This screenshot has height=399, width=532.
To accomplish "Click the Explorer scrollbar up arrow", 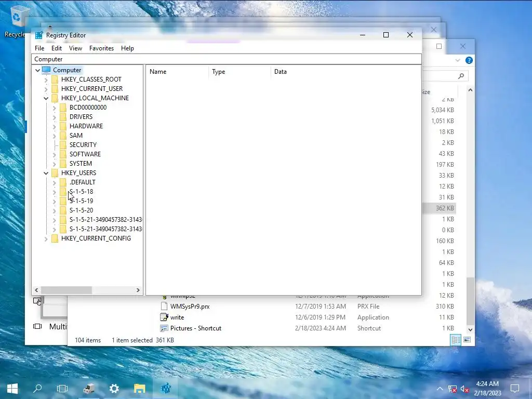I will coord(470,90).
